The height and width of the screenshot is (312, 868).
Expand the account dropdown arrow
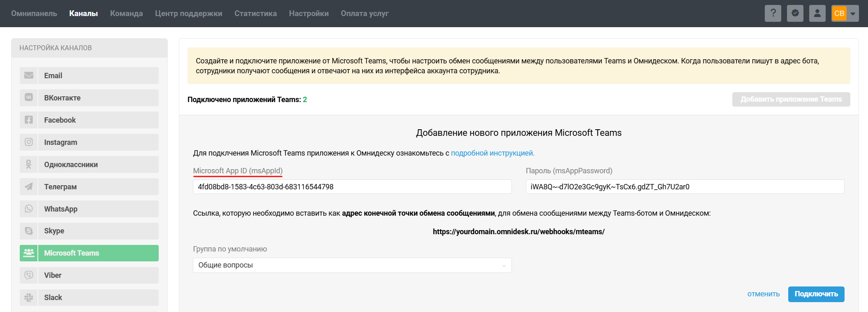click(853, 14)
